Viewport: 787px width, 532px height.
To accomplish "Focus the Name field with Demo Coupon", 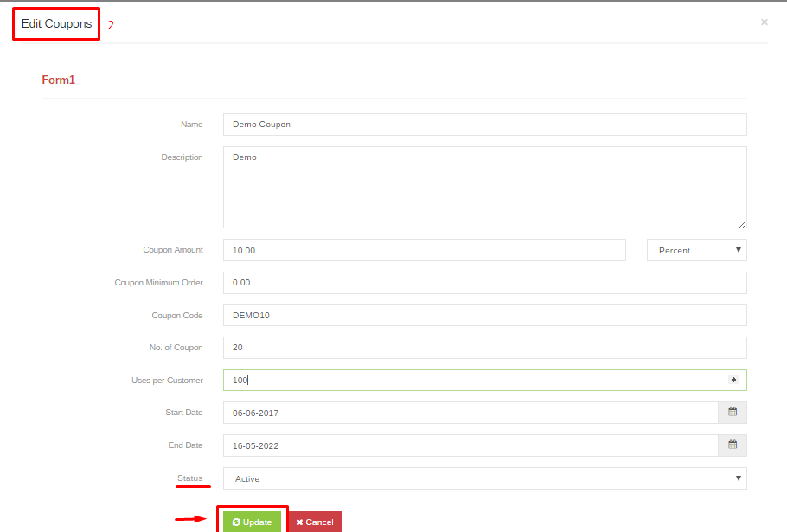I will click(x=485, y=125).
